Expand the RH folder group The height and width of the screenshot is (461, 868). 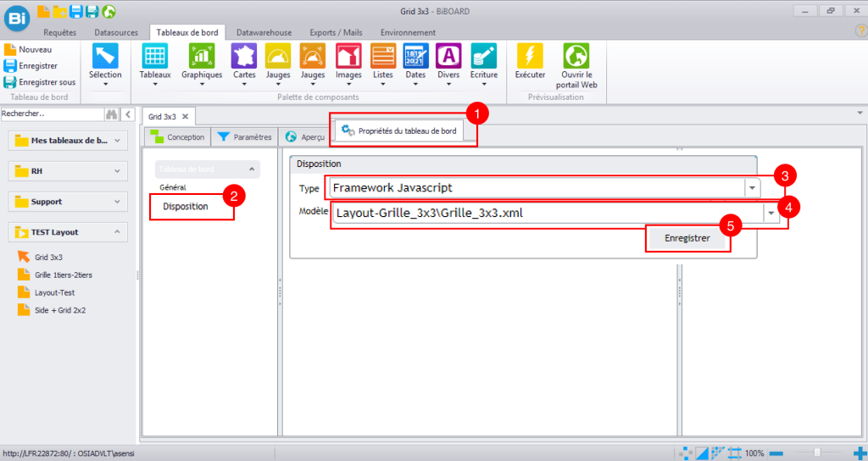click(x=68, y=171)
